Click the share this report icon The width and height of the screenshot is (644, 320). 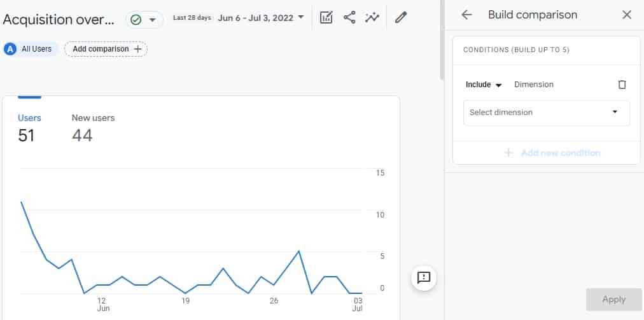[349, 18]
